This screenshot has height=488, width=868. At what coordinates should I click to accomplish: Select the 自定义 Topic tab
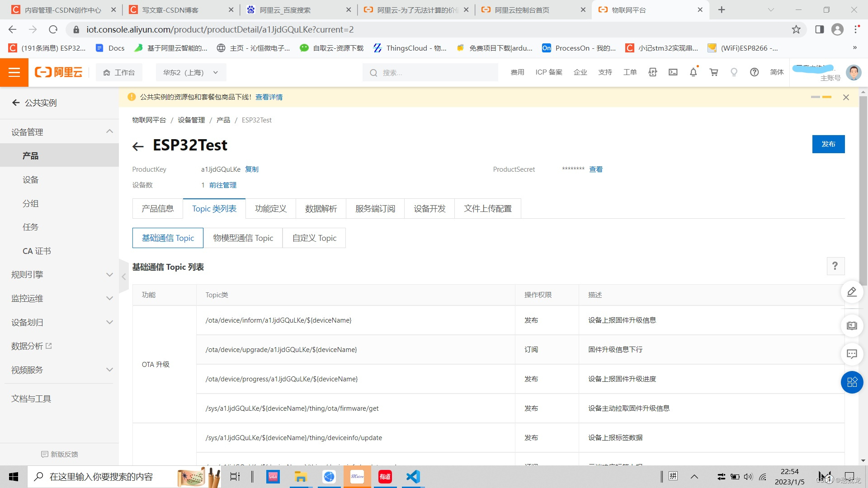[314, 238]
